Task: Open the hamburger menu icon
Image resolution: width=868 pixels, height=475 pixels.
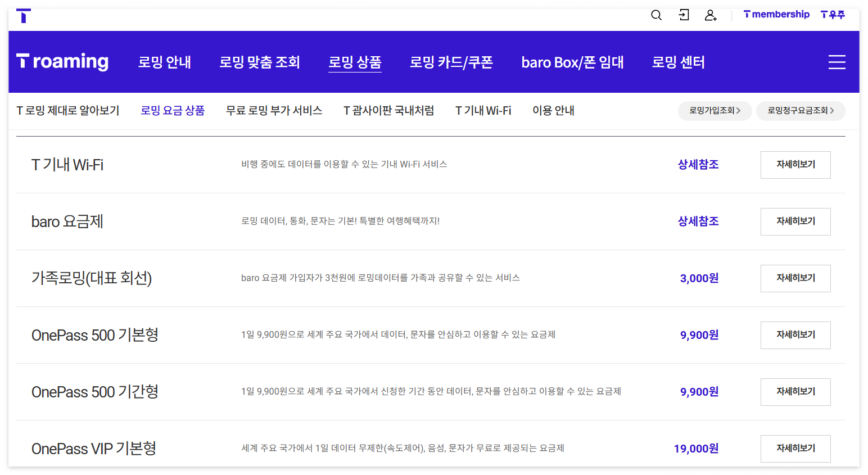Action: [x=837, y=62]
